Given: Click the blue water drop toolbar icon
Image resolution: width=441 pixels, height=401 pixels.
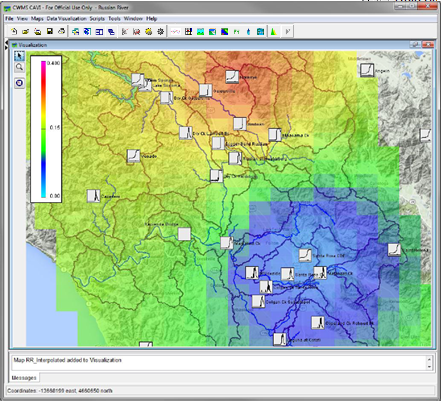Looking at the screenshot, I should point(248,32).
